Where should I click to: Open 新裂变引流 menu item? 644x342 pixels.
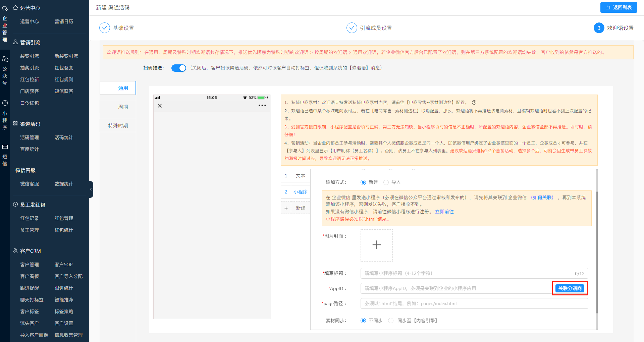point(66,56)
